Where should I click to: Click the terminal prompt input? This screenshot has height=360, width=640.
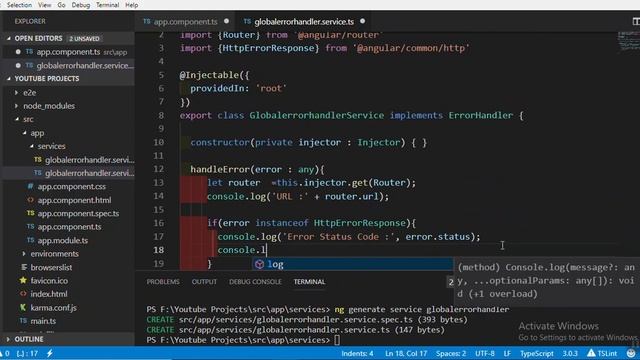tap(337, 340)
